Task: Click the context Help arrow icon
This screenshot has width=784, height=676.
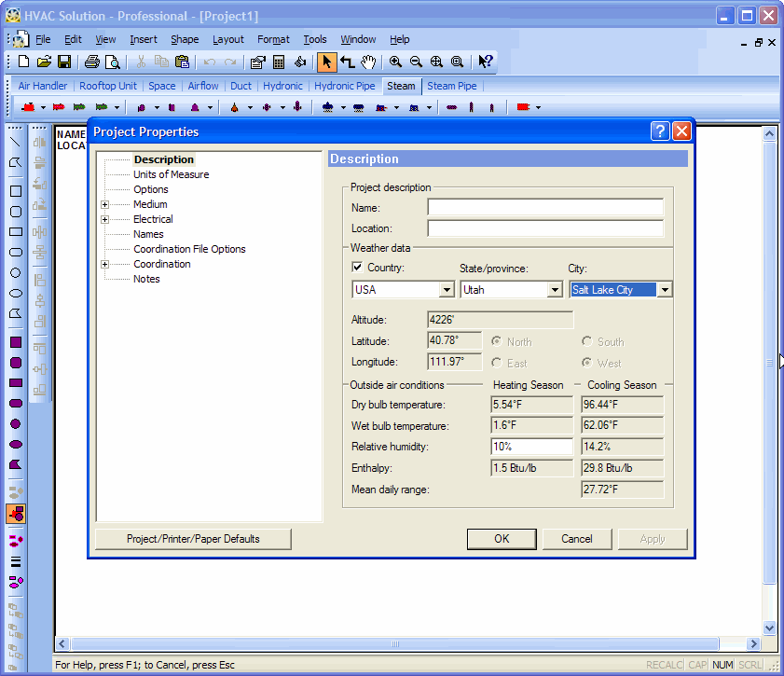Action: (485, 62)
